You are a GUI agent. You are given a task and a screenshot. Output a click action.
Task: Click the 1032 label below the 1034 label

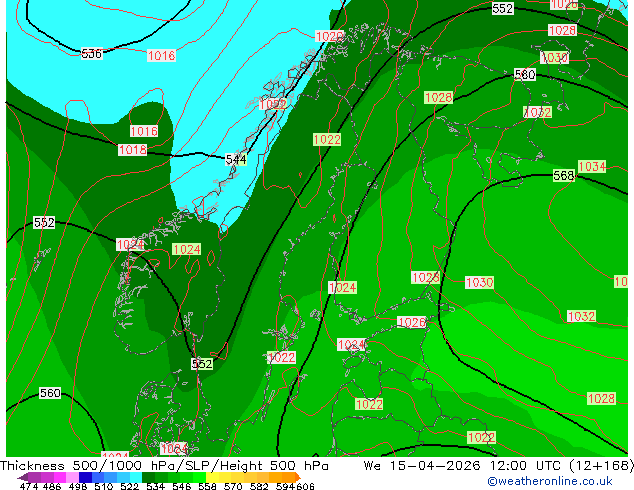coord(581,316)
